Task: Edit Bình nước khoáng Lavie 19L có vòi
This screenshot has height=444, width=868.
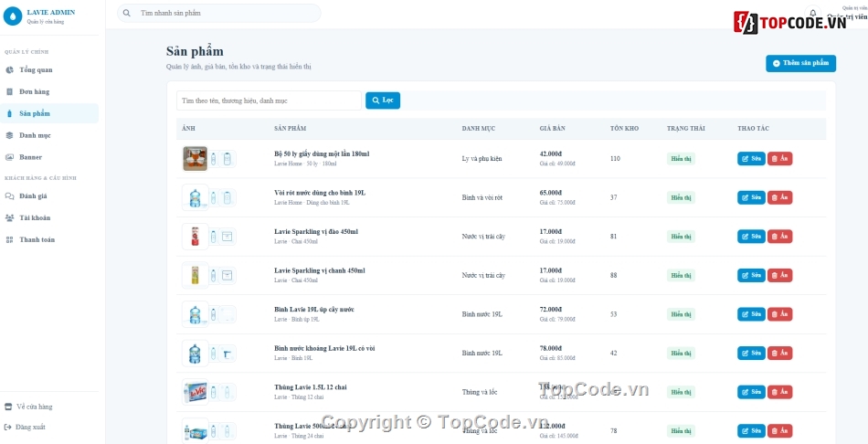Action: pos(751,354)
